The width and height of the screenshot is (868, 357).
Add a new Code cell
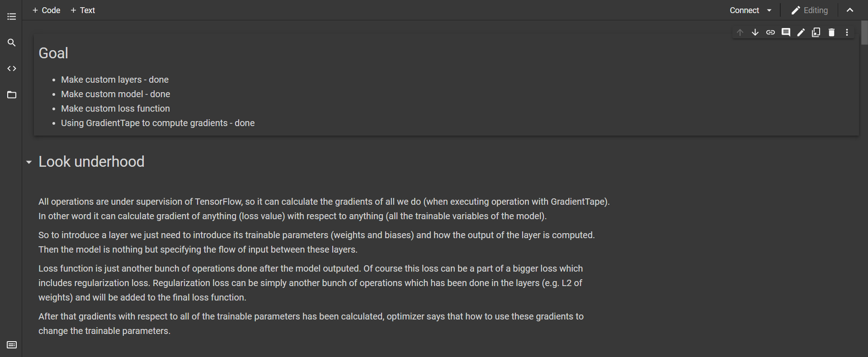tap(47, 10)
